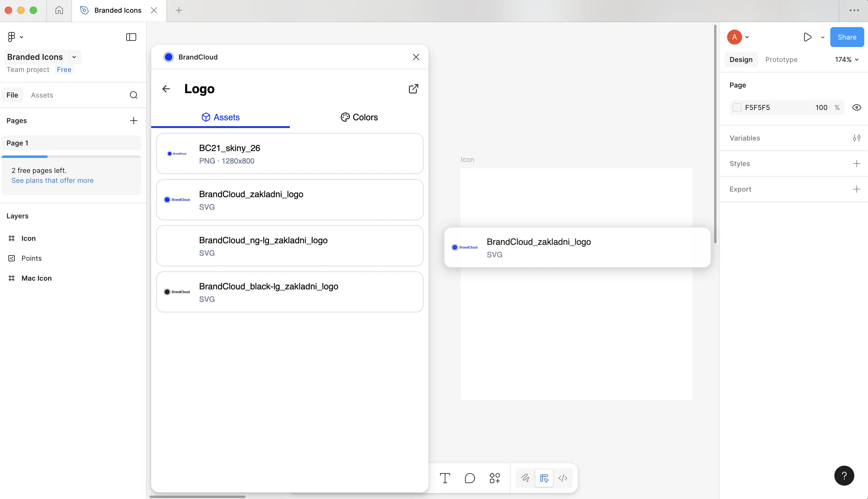Toggle the sidebar panel layout button

pyautogui.click(x=131, y=37)
